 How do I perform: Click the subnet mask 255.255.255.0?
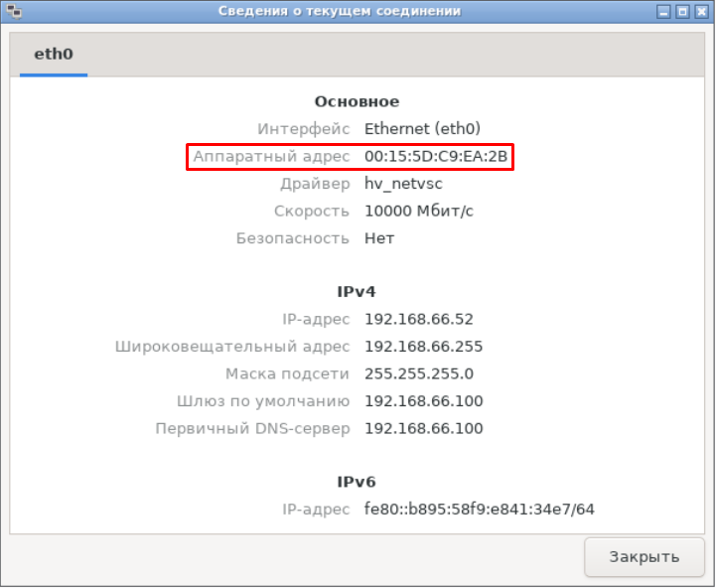coord(418,374)
